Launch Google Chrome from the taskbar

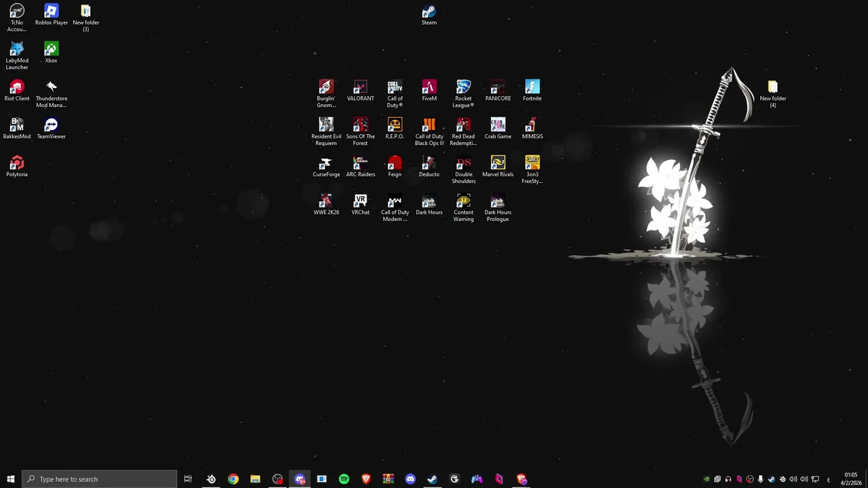coord(233,479)
